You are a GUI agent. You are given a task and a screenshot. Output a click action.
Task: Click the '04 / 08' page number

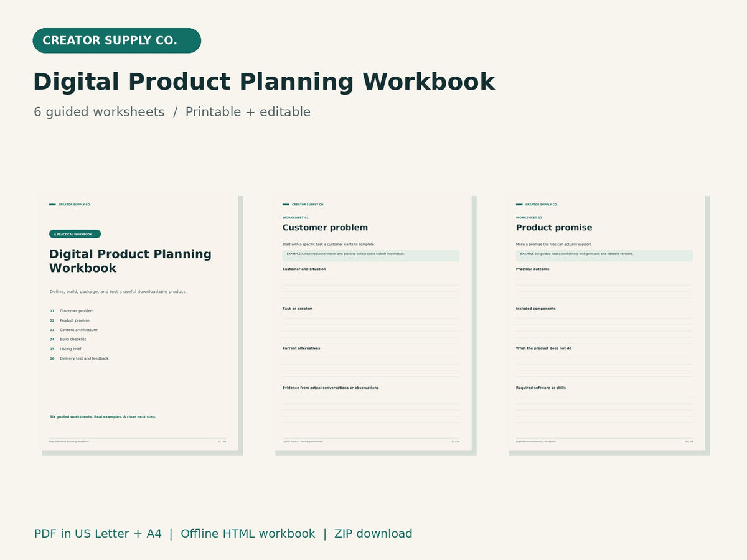tap(689, 442)
